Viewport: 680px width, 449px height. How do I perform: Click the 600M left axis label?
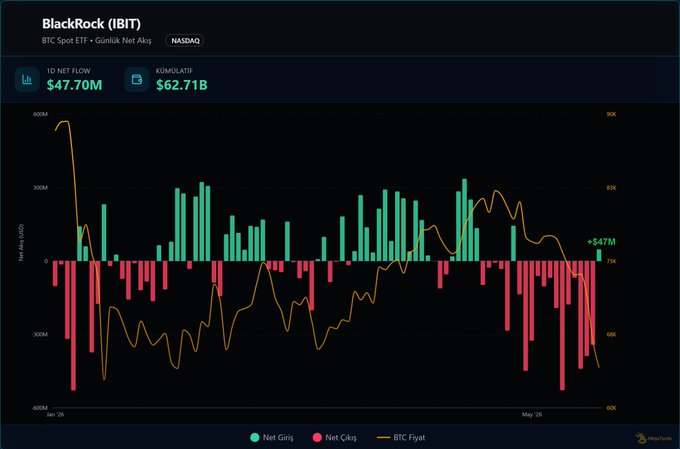coord(40,114)
